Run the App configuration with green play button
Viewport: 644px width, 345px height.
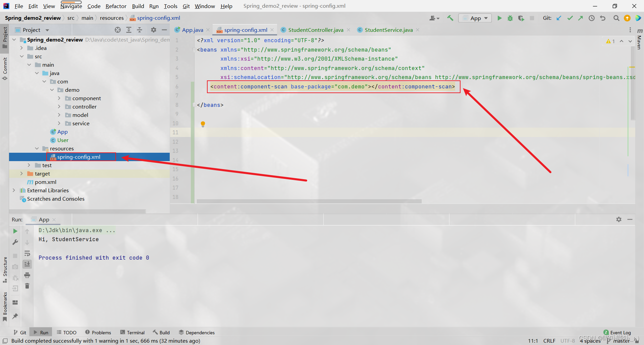(499, 18)
